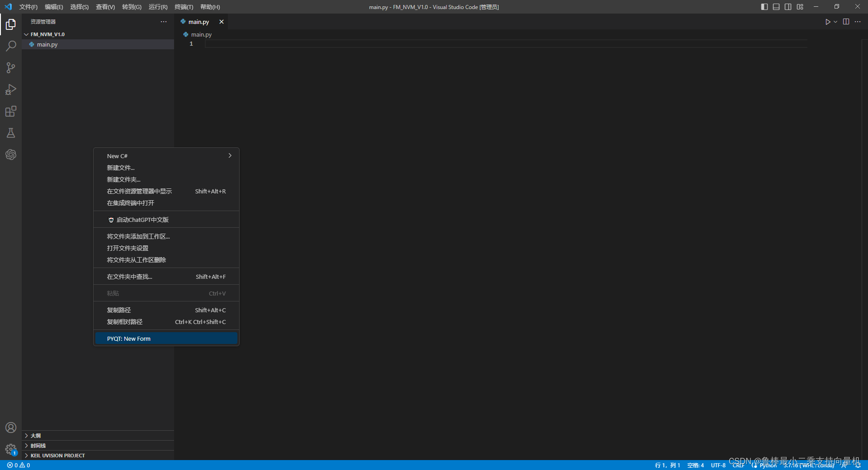Select 在文件夹中查找... menu entry

166,277
